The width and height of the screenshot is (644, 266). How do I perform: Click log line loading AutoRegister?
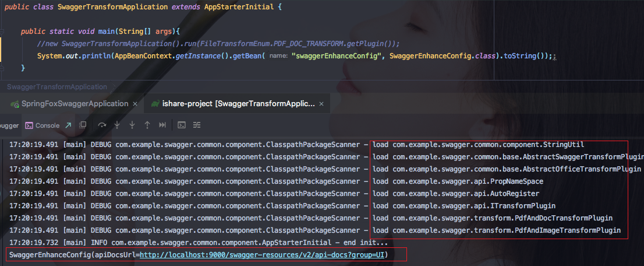pyautogui.click(x=274, y=194)
